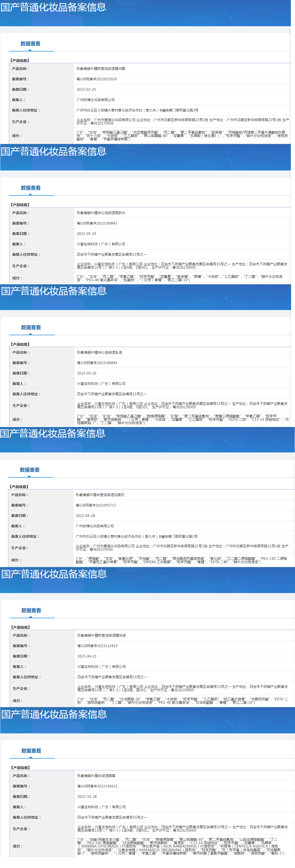Open 数据查看 tab above 形象美蜗牛精华莹润保湿洗面奶

(x=30, y=470)
